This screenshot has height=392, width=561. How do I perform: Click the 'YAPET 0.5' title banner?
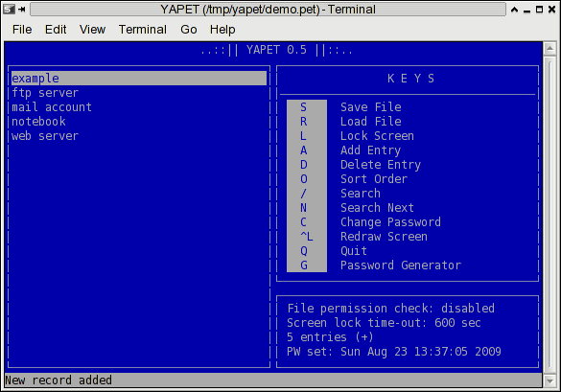pyautogui.click(x=276, y=50)
